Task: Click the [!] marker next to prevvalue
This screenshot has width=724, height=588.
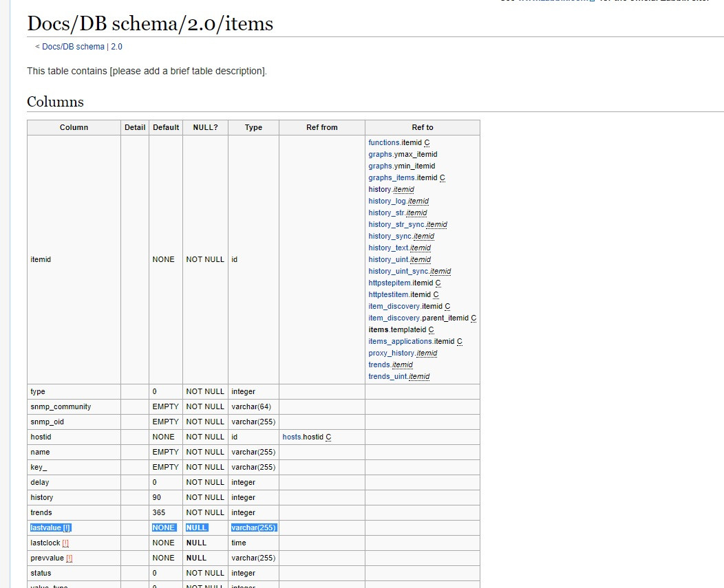Action: click(70, 558)
